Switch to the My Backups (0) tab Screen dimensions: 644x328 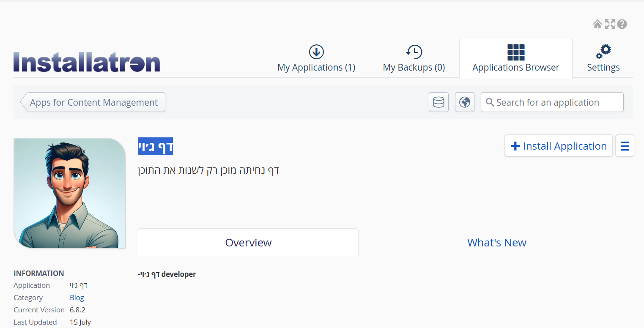414,59
